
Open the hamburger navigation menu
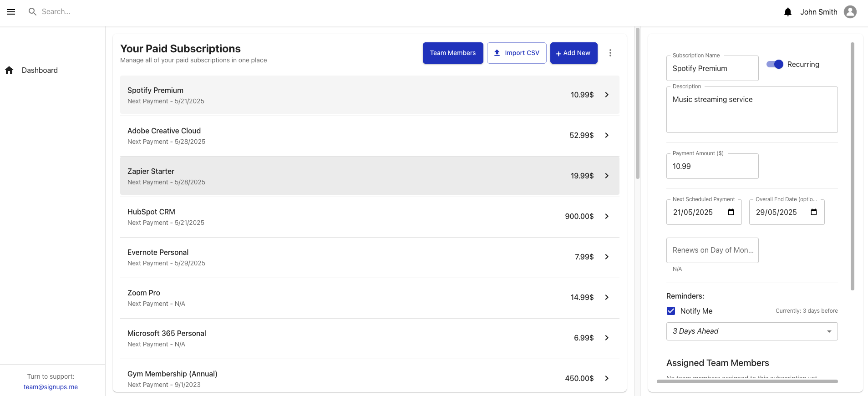11,12
